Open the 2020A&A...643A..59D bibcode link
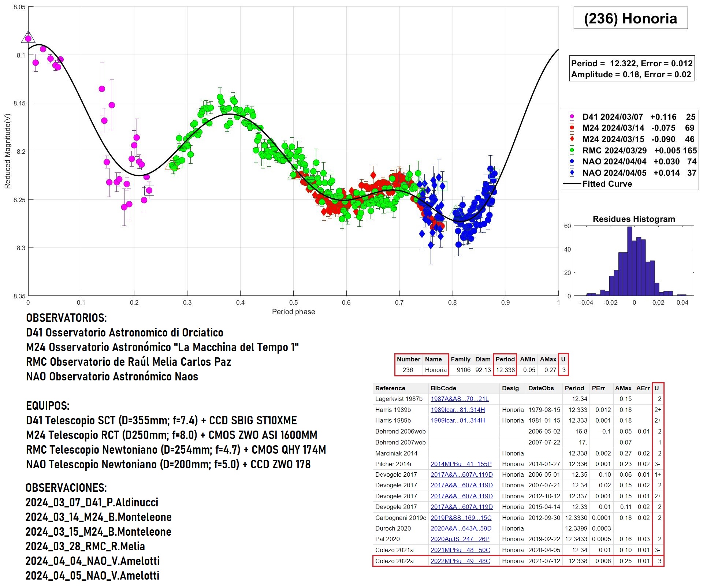The image size is (703, 588). [461, 528]
